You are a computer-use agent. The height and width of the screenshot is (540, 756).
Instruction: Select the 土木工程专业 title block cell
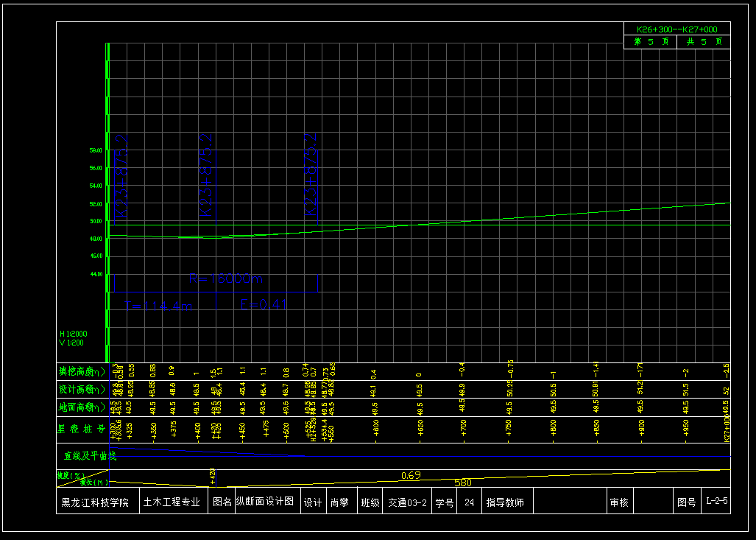pos(172,502)
